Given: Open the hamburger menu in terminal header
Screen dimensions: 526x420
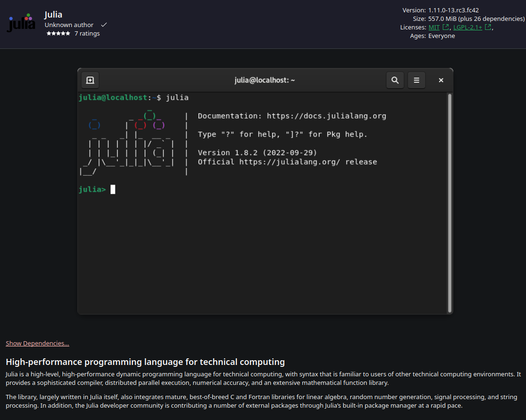Looking at the screenshot, I should coord(416,80).
